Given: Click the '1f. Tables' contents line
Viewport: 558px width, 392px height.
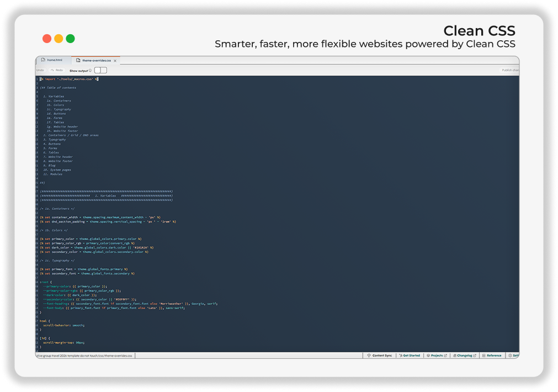Looking at the screenshot, I should point(55,122).
